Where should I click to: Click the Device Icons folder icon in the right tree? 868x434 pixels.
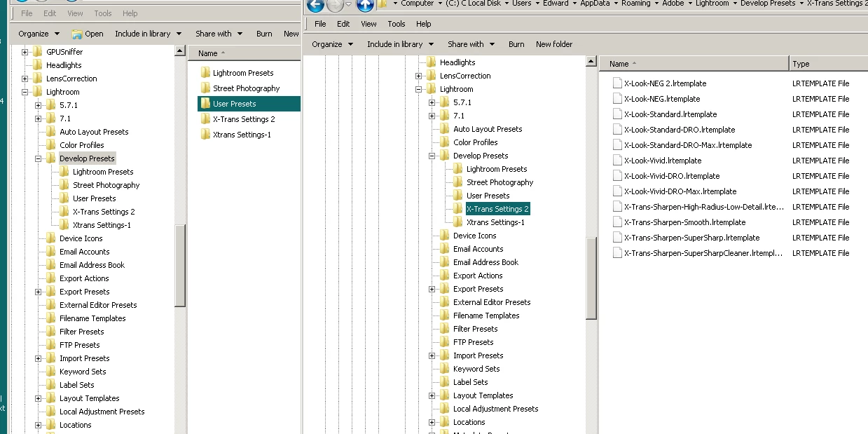445,236
